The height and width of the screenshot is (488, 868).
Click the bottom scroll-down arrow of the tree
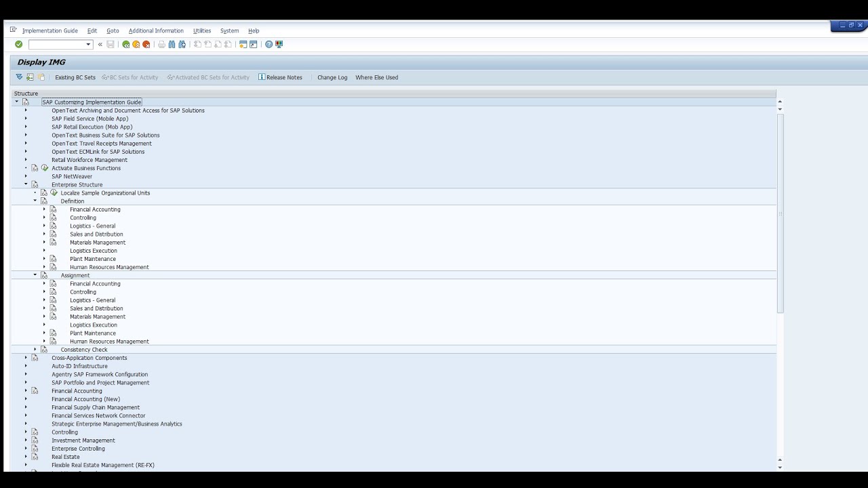tap(780, 467)
